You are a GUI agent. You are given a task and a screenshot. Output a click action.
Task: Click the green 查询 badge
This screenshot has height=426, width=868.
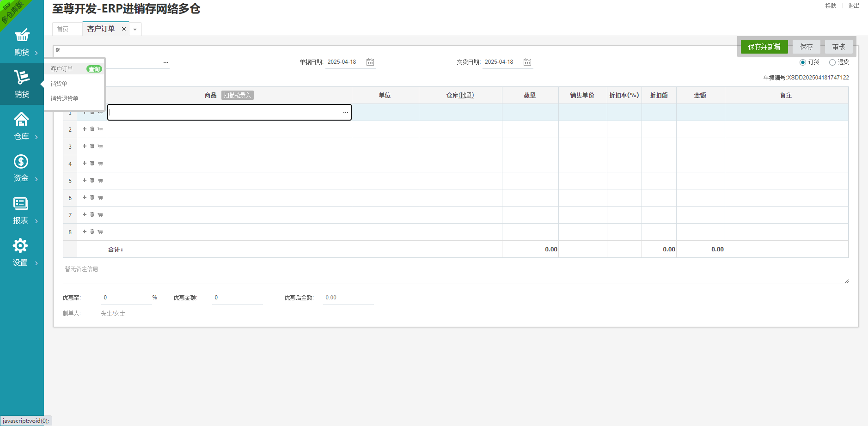[x=94, y=69]
